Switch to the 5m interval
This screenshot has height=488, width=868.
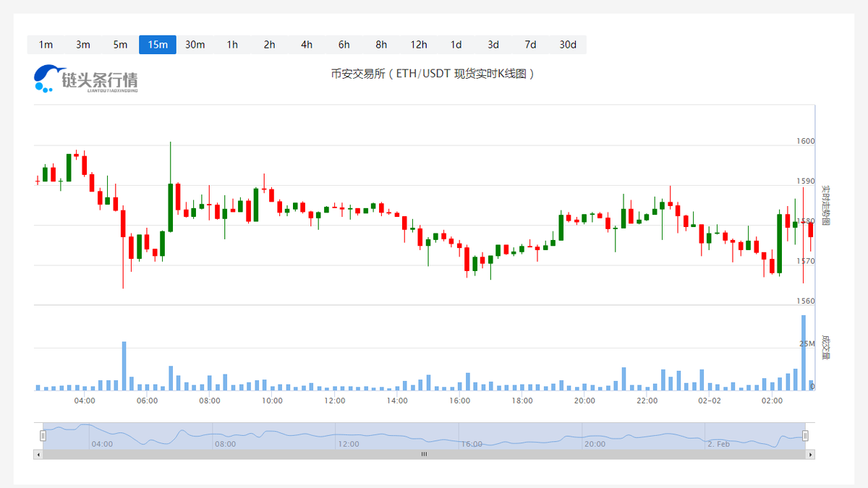[x=120, y=44]
